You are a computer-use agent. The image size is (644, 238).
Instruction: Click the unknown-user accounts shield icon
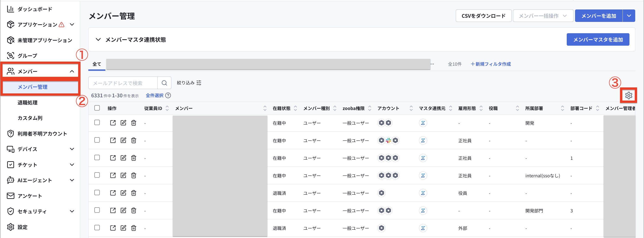pyautogui.click(x=11, y=134)
